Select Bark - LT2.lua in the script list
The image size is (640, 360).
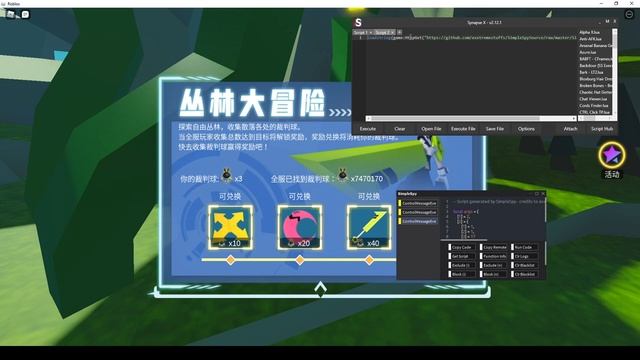tap(591, 72)
